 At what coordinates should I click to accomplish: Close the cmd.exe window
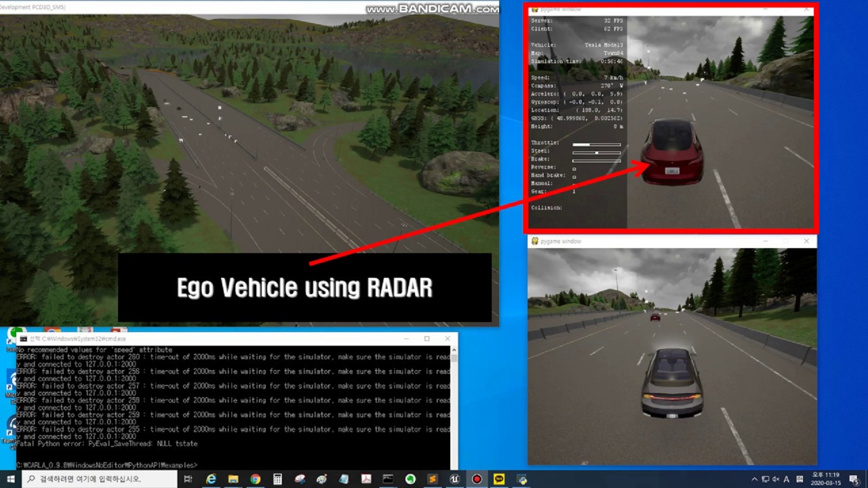tap(448, 338)
